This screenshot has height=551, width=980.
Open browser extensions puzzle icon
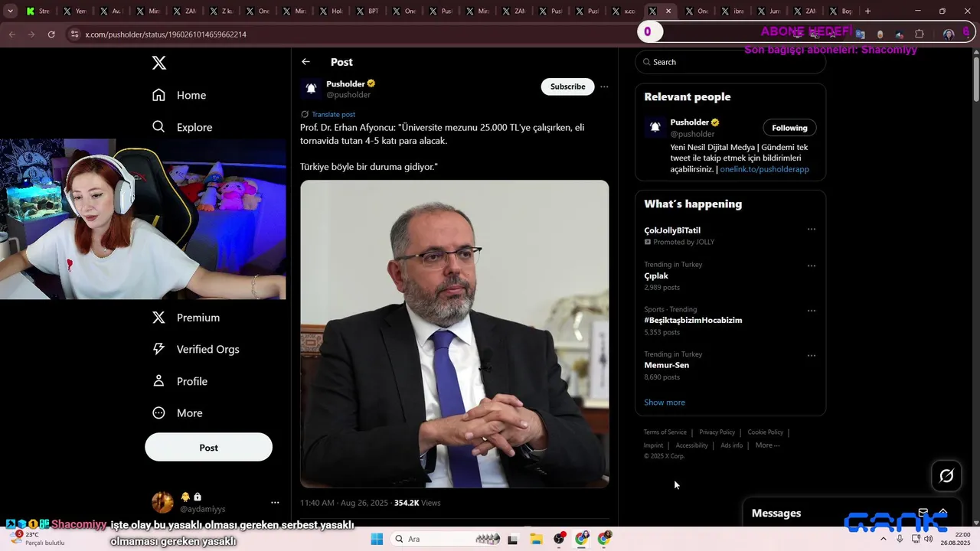(x=920, y=34)
